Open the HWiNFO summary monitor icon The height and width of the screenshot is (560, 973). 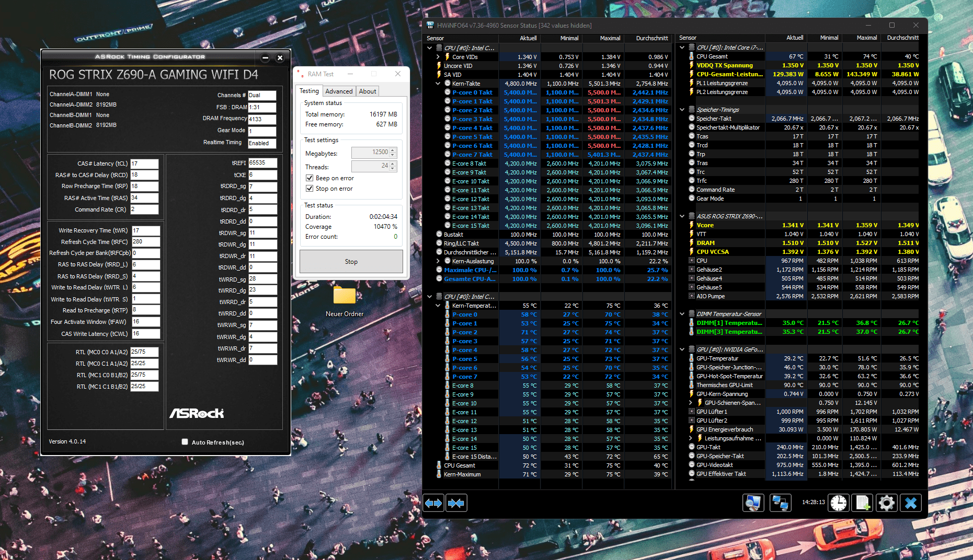tap(753, 503)
